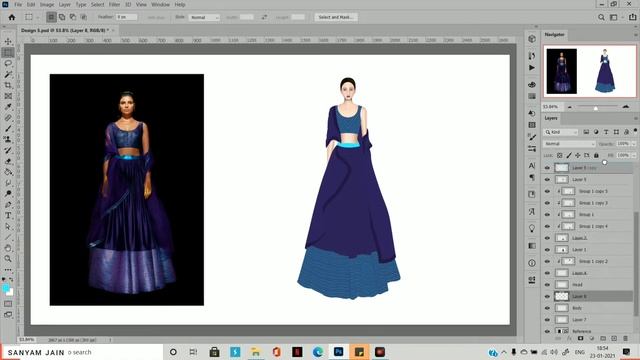Viewport: 640px width, 360px height.
Task: Select the Clone Stamp tool
Action: pos(8,140)
